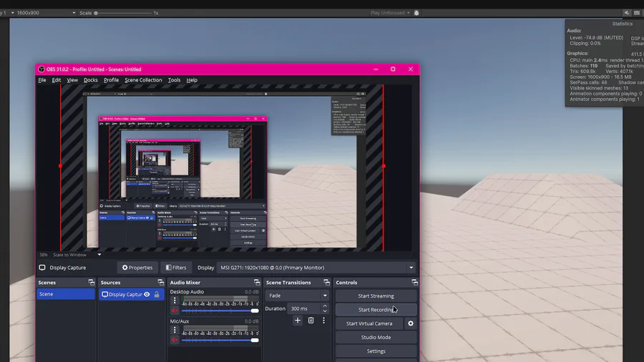Select the Display Capture source row
The height and width of the screenshot is (362, 644).
coord(132,294)
